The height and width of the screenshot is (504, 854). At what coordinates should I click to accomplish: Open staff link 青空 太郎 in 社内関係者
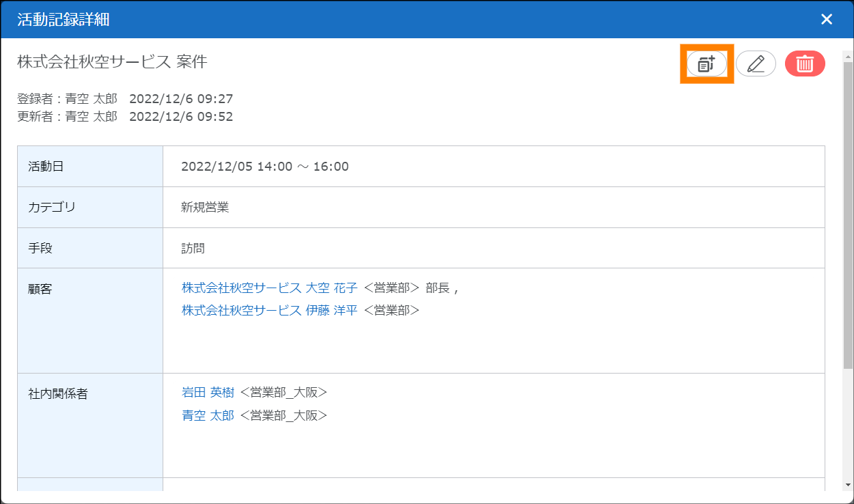(208, 415)
